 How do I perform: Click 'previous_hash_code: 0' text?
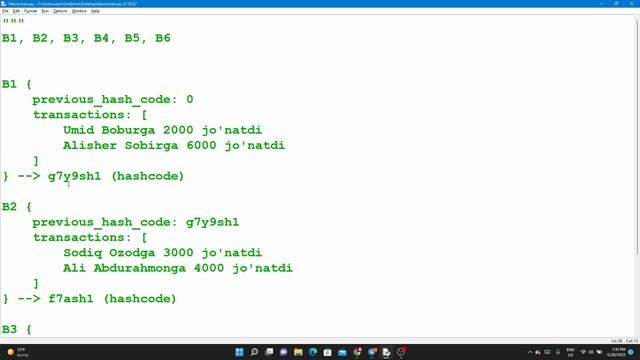113,100
